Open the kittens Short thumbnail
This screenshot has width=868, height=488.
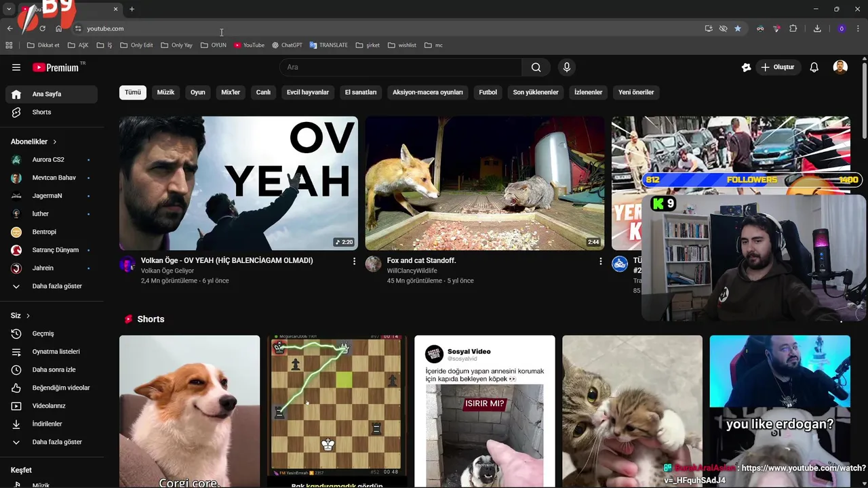(x=632, y=411)
